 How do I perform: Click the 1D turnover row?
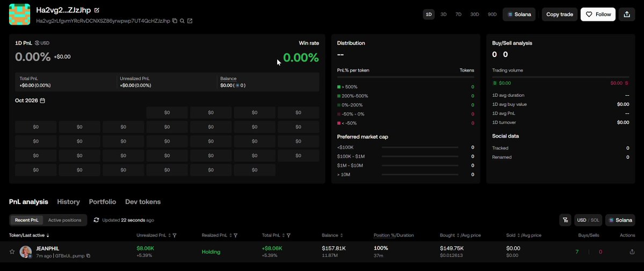click(561, 123)
